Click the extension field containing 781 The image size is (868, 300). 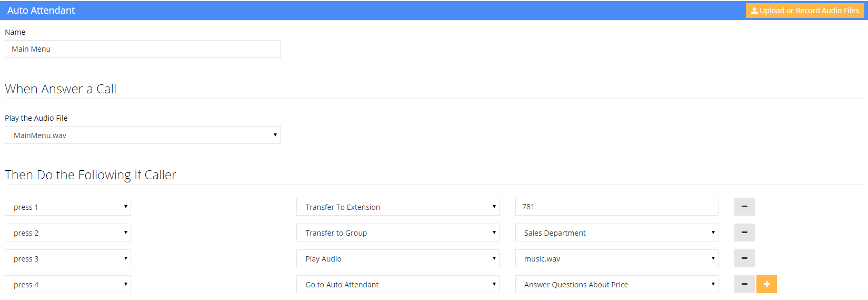point(616,207)
